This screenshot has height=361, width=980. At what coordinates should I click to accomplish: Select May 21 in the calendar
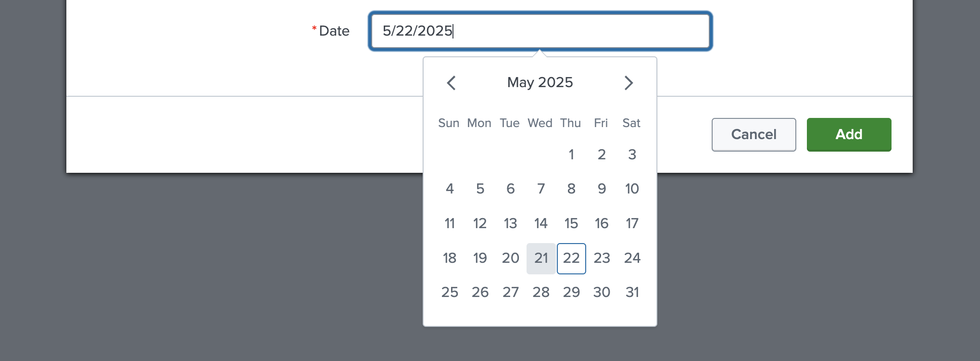pos(541,258)
